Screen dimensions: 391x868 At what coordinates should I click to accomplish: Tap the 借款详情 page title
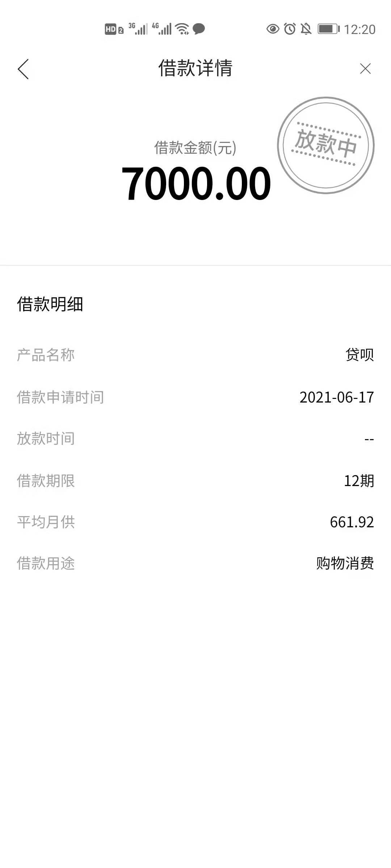(x=195, y=68)
